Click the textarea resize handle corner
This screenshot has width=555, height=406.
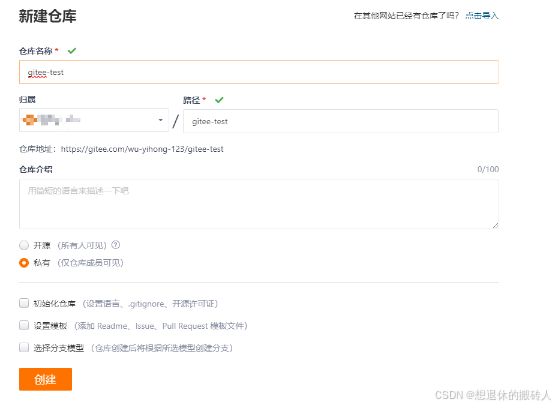[496, 225]
